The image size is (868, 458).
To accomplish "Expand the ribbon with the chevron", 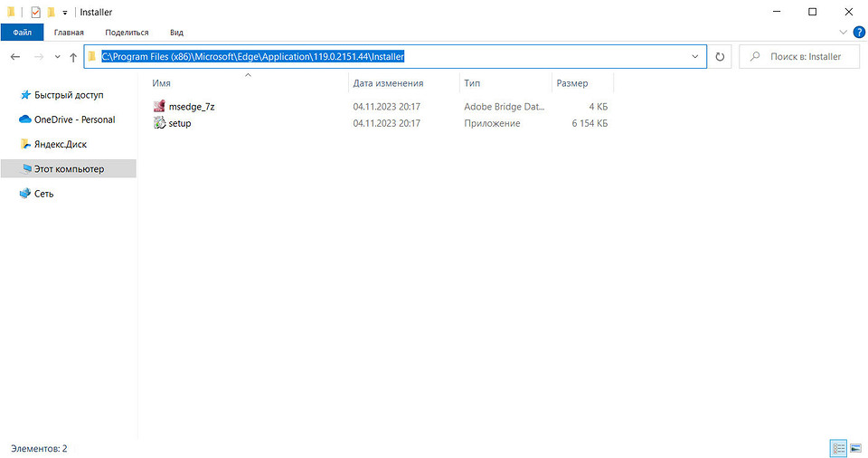I will [843, 33].
